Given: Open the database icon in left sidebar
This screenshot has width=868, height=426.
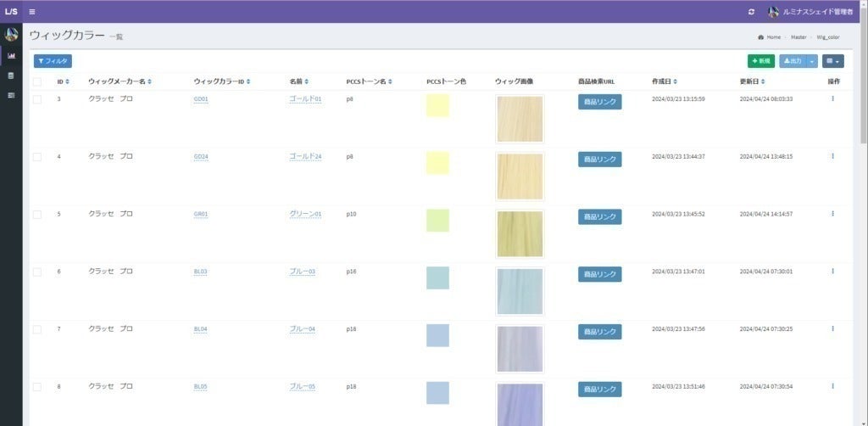Looking at the screenshot, I should click(11, 76).
